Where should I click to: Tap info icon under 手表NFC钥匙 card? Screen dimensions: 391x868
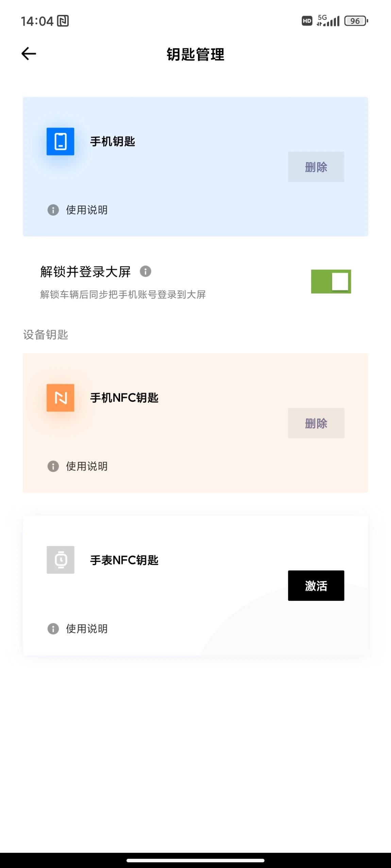(x=53, y=629)
